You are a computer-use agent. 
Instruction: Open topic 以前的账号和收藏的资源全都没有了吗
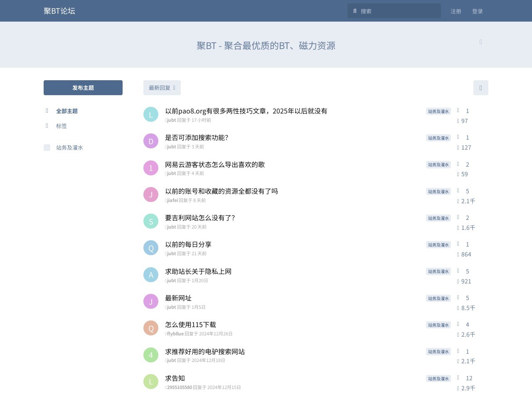(x=222, y=191)
